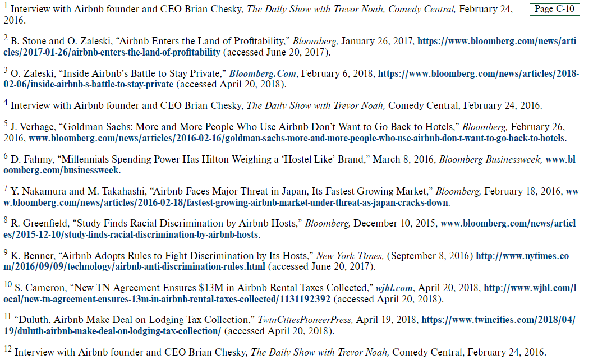Click the author name J. Verhage

click(x=32, y=127)
